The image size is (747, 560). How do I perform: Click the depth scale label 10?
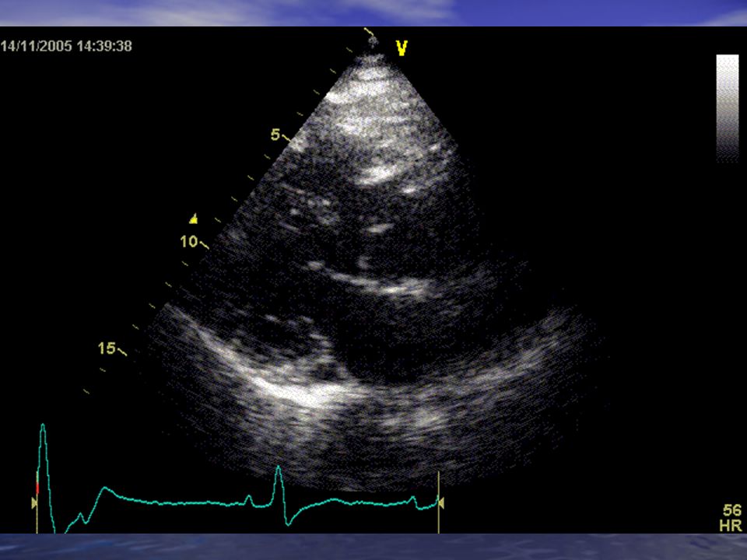[188, 241]
